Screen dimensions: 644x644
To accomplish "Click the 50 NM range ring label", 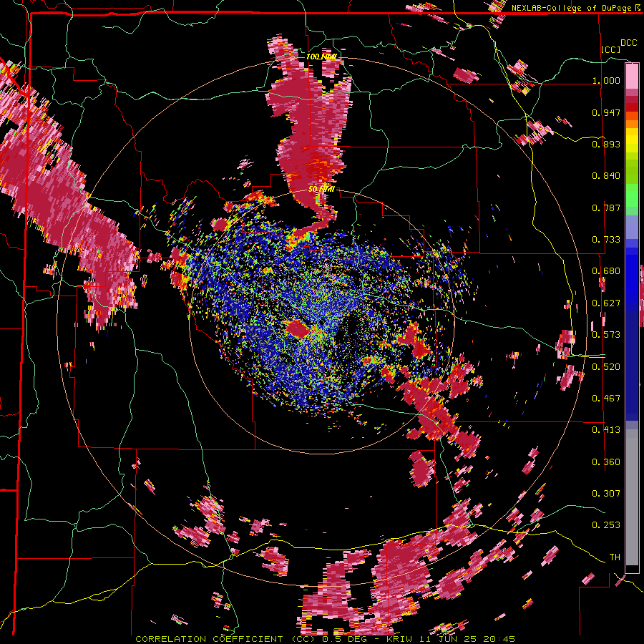I will (321, 189).
